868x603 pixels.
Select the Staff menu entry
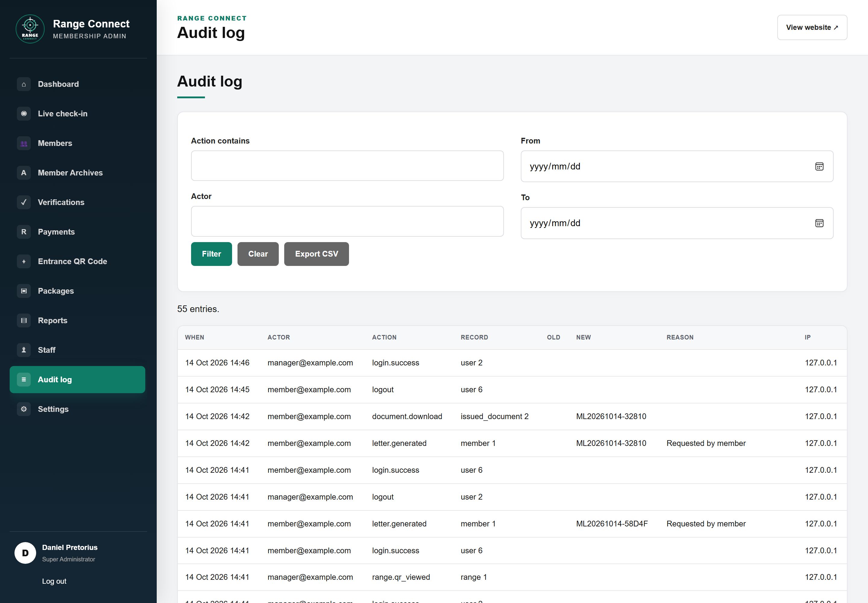[x=77, y=350]
